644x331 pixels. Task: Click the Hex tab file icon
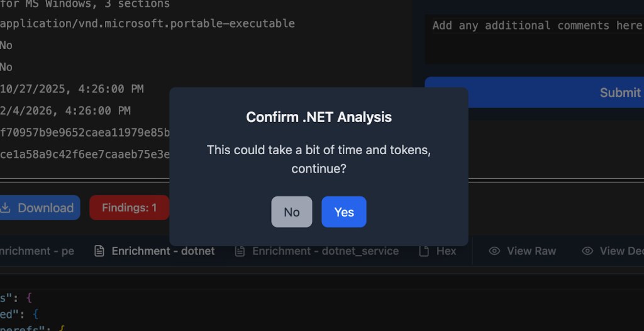point(425,251)
